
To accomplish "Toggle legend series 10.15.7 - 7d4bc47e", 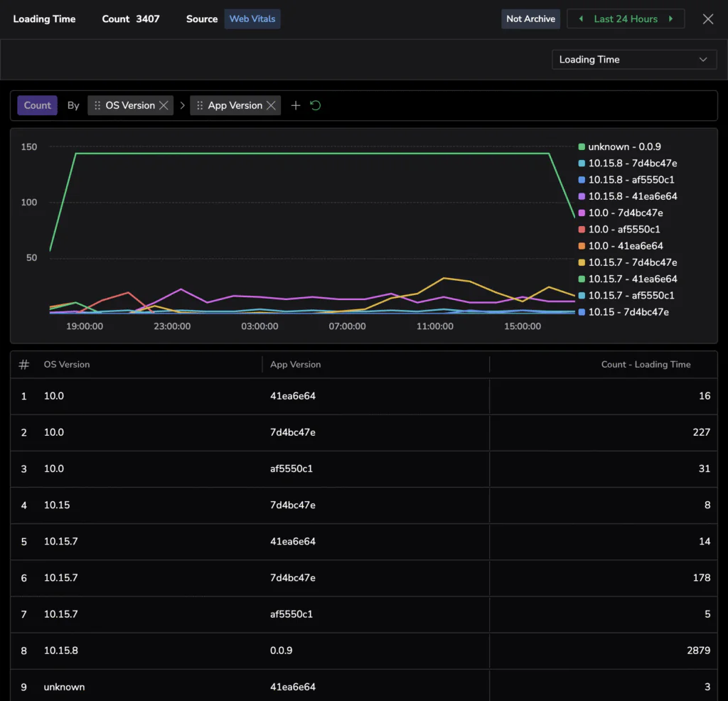I will (627, 262).
